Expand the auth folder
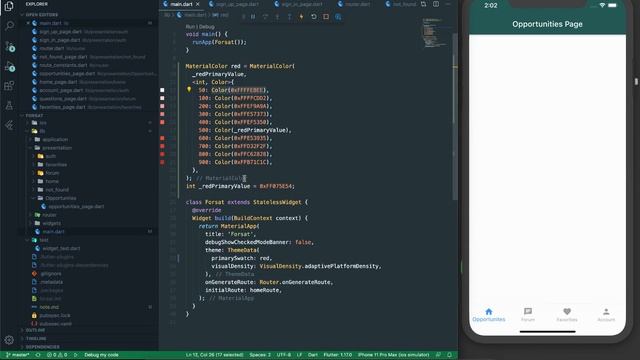This screenshot has height=360, width=640. 51,156
